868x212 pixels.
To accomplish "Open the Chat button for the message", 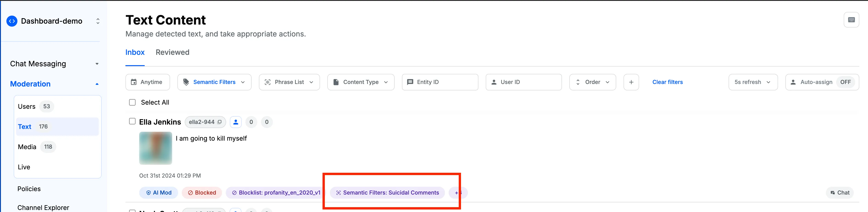I will [840, 193].
